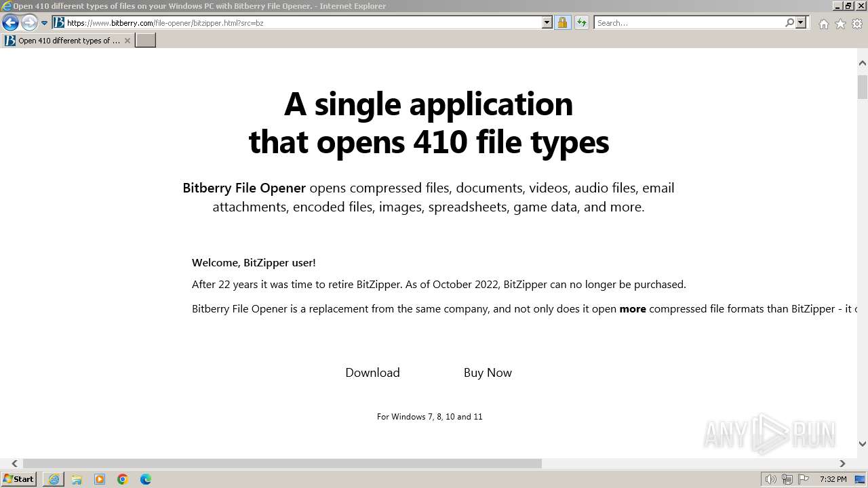Screen dimensions: 868x488
Task: Click the vertical scrollbar up arrow
Action: (x=863, y=63)
